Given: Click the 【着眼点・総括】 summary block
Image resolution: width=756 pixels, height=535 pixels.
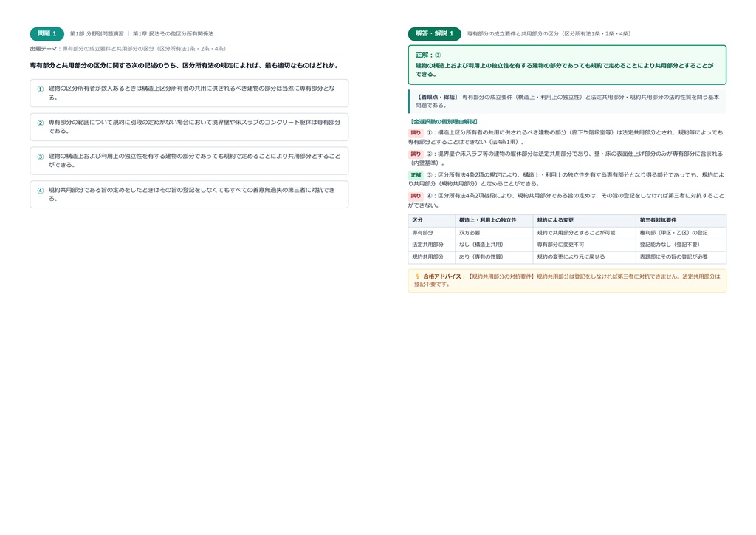Looking at the screenshot, I should (567, 101).
